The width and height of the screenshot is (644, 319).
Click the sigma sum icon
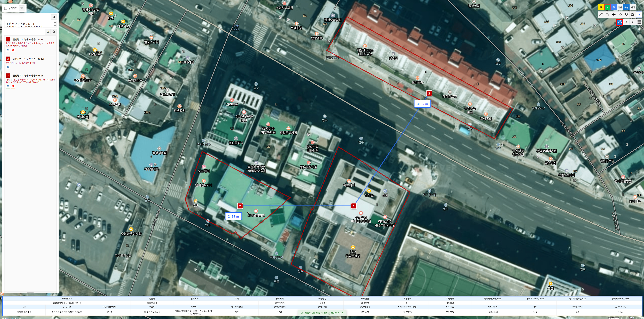626,22
